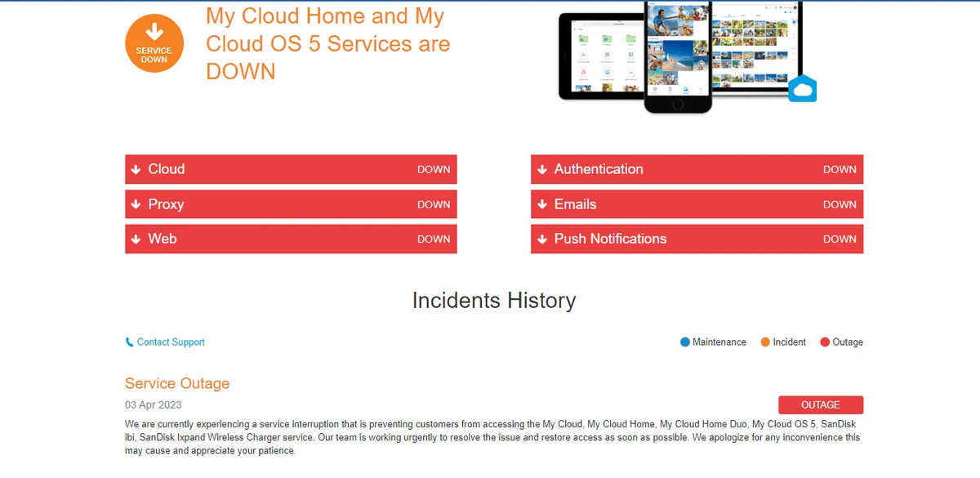Click the down arrow icon beside Authentication
Screen dimensions: 980x478
542,169
